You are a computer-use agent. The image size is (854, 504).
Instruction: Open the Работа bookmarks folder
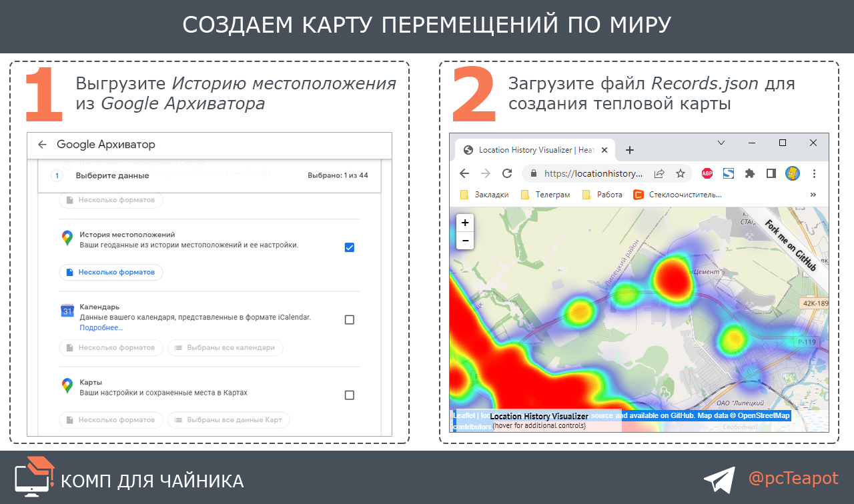[602, 195]
